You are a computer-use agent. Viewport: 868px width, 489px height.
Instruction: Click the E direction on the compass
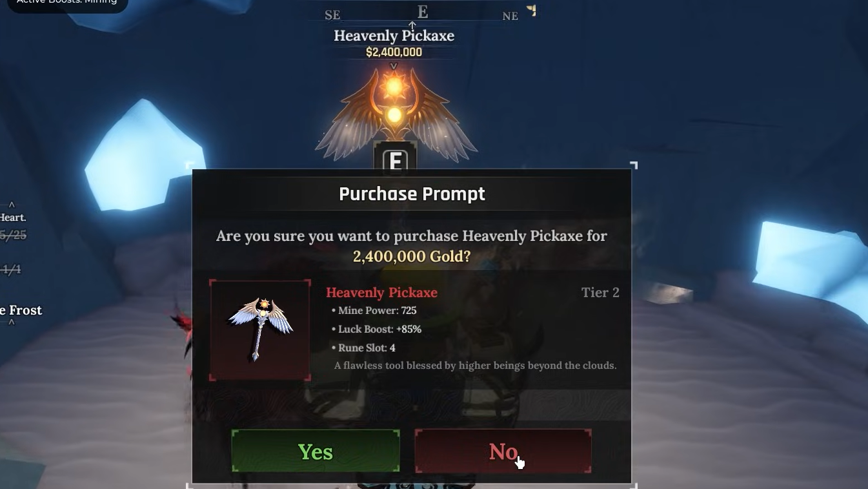tap(422, 12)
